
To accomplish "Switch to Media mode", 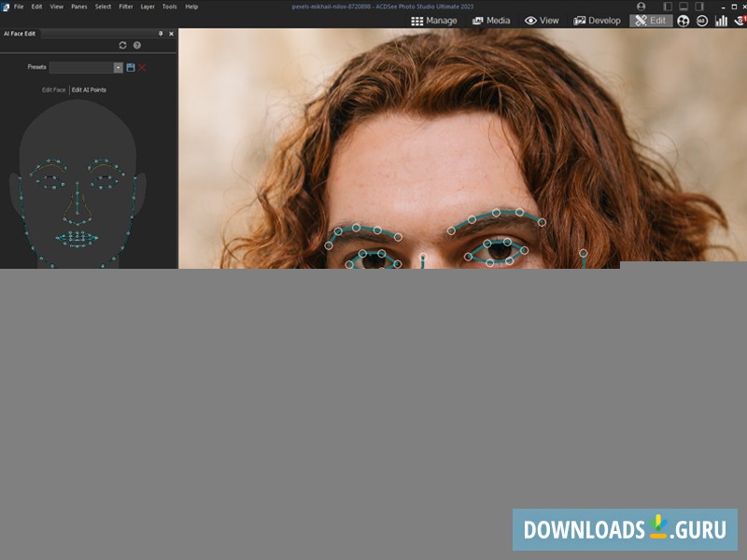I will point(491,21).
